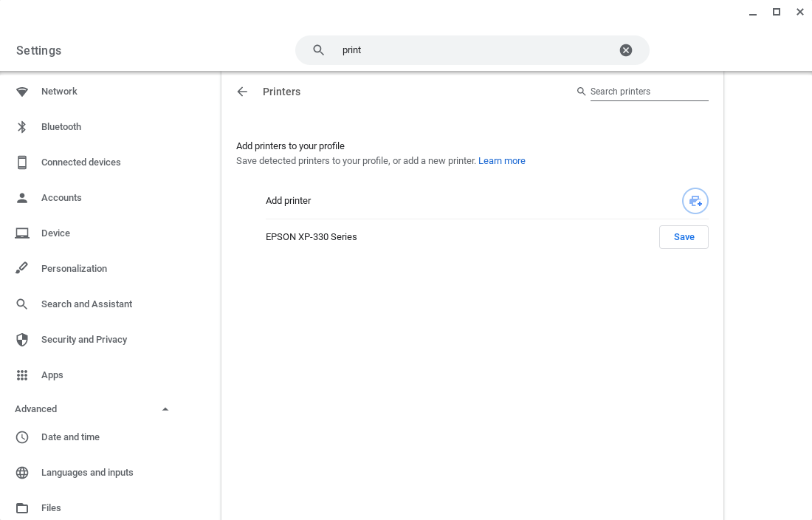Go back using the Printers back arrow
812x520 pixels.
click(x=242, y=92)
